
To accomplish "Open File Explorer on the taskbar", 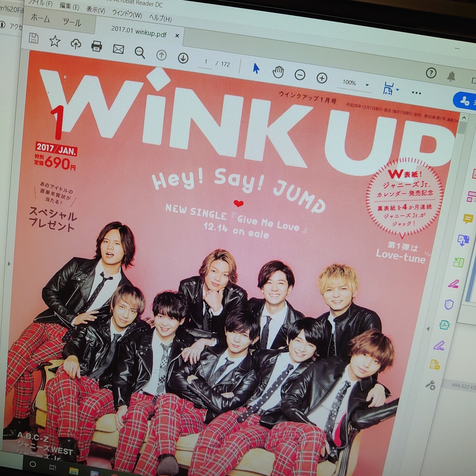I will pyautogui.click(x=74, y=471).
